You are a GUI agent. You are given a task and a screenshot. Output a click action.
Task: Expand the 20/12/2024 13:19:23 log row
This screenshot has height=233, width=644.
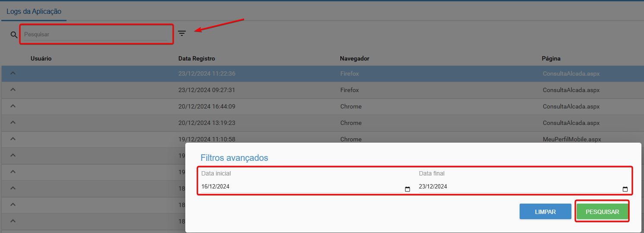coord(13,123)
